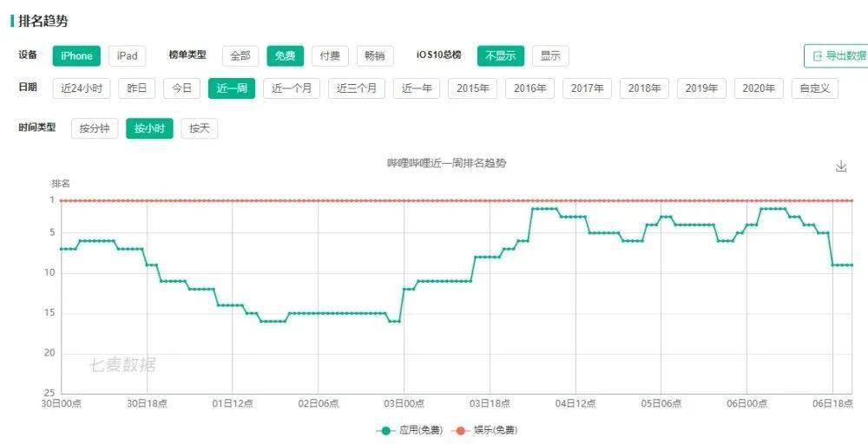Click the green line's final data point

tap(852, 264)
